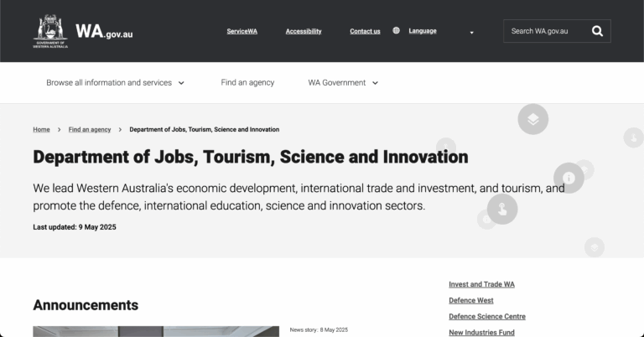This screenshot has width=644, height=337.
Task: Open the Find an agency navigation item
Action: (247, 82)
